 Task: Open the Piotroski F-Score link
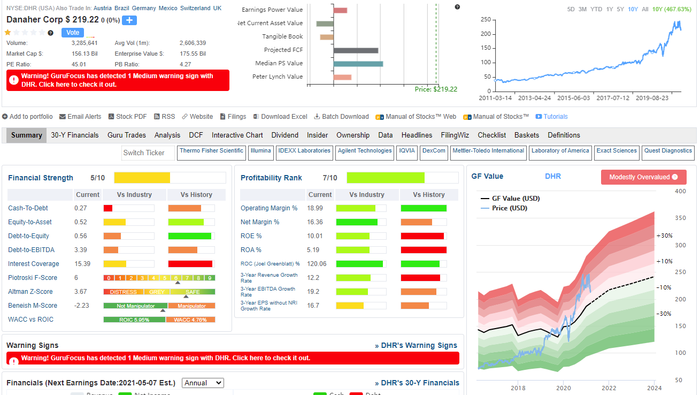click(33, 278)
